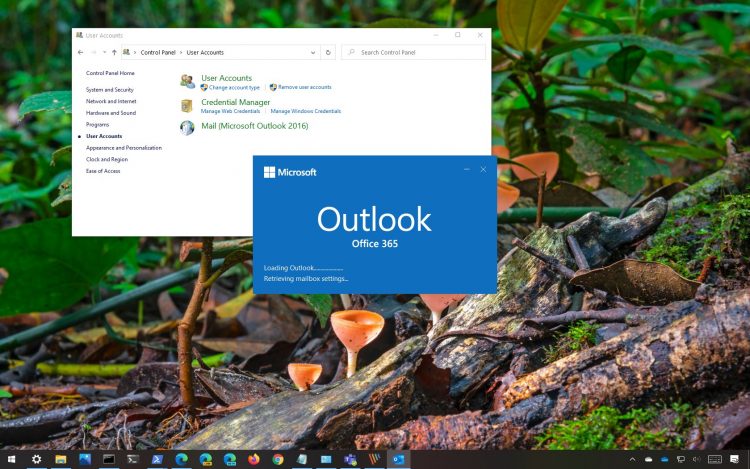Expand the chevron after Control Panel breadcrumb
Screen dimensions: 750x469
[x=181, y=52]
